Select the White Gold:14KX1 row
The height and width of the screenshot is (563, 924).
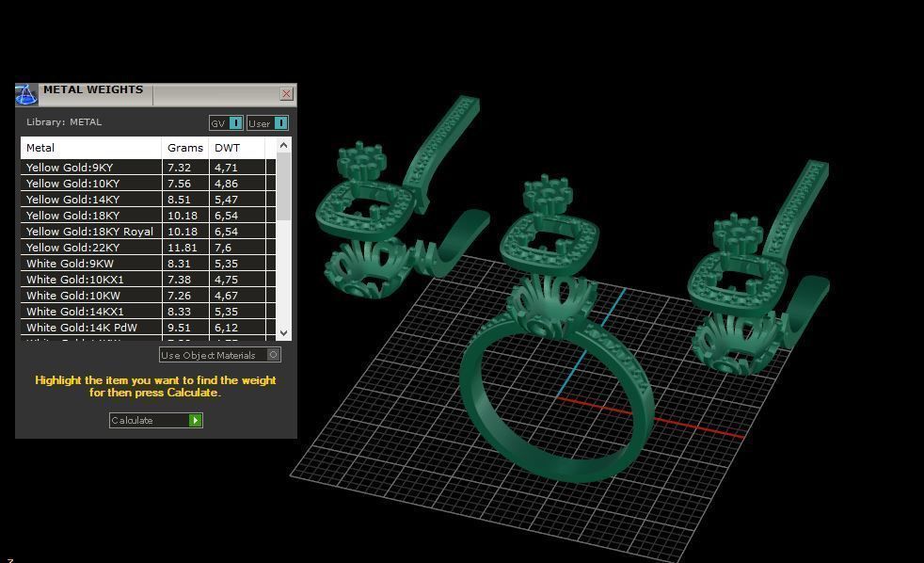tap(149, 312)
